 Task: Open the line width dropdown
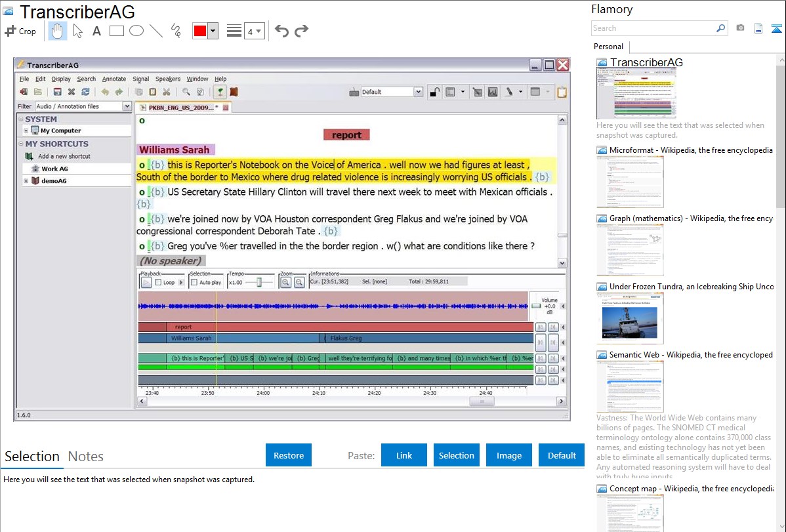(254, 31)
